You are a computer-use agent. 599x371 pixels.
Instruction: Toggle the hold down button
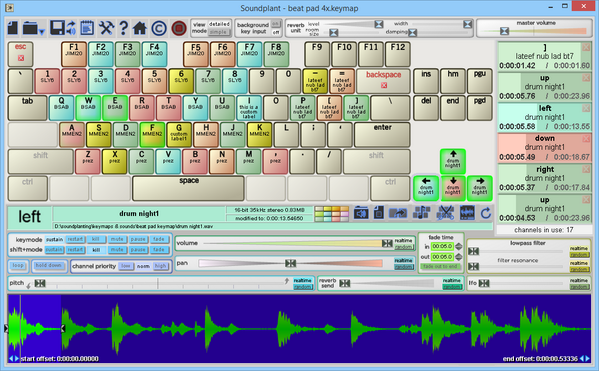(49, 265)
